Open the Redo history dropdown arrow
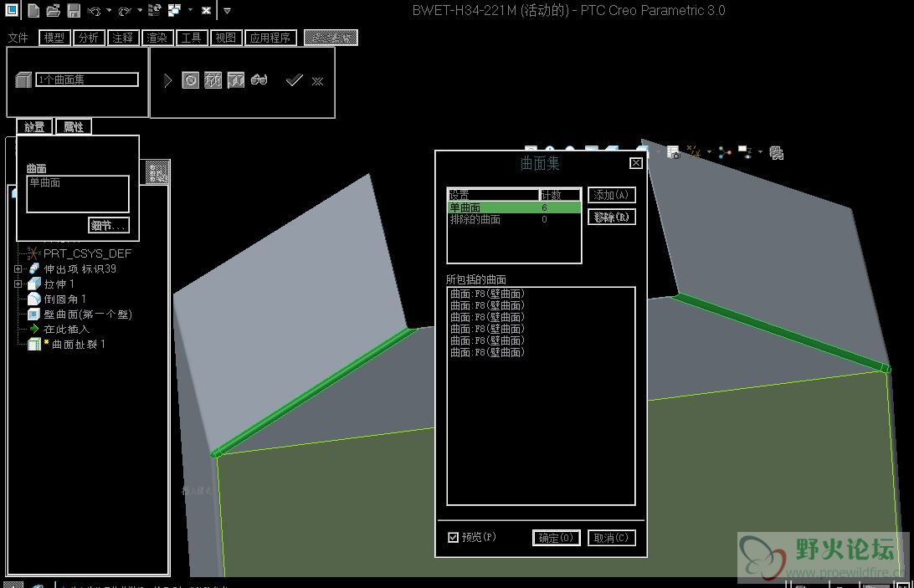The width and height of the screenshot is (914, 588). click(139, 11)
